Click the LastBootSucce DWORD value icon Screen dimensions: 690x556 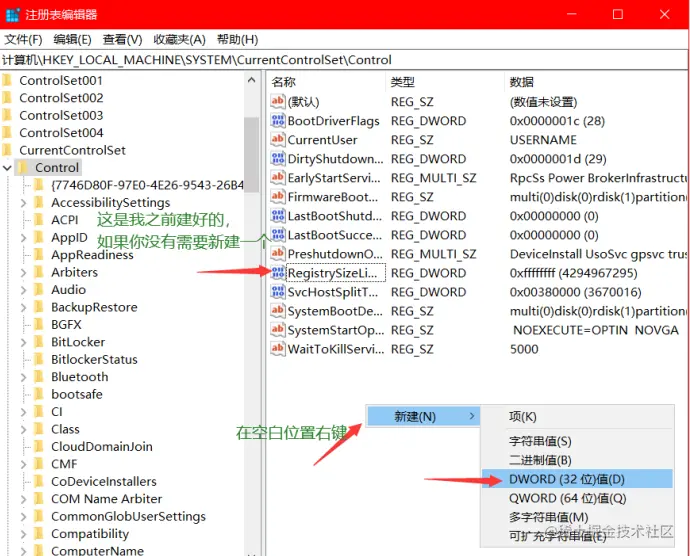point(278,235)
